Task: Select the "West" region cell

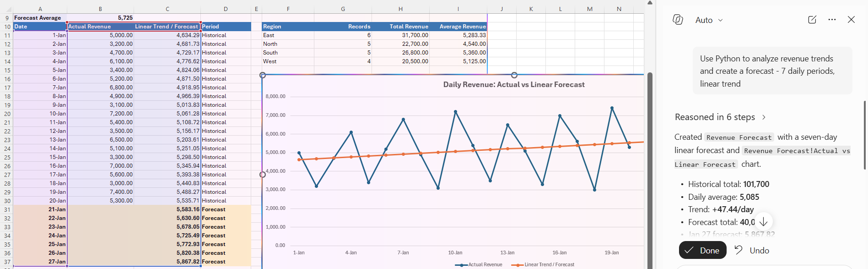Action: pos(288,61)
